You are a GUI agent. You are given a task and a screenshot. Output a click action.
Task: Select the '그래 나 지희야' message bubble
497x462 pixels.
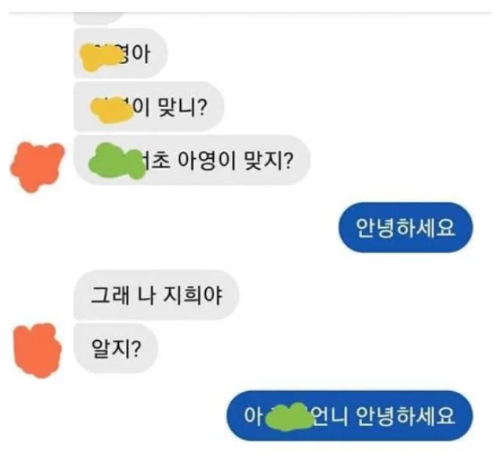[x=156, y=295]
